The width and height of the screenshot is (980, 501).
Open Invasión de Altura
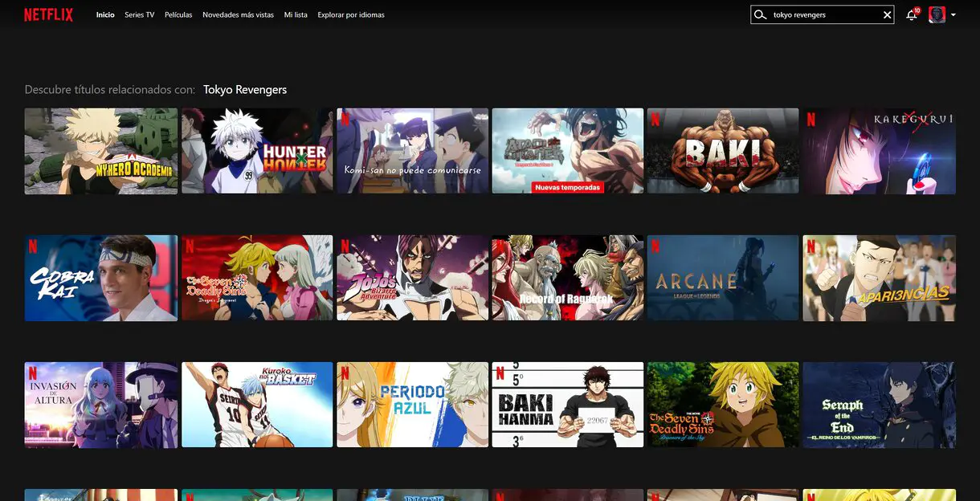101,405
